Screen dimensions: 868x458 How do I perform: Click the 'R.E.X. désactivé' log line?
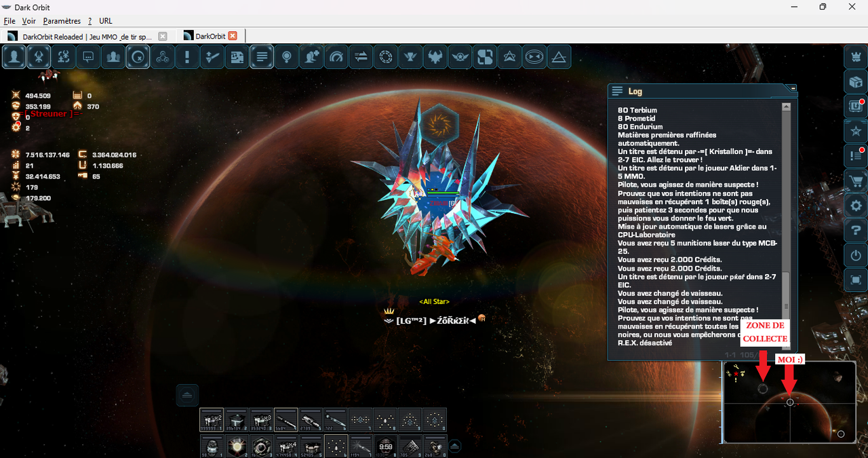[x=645, y=343]
